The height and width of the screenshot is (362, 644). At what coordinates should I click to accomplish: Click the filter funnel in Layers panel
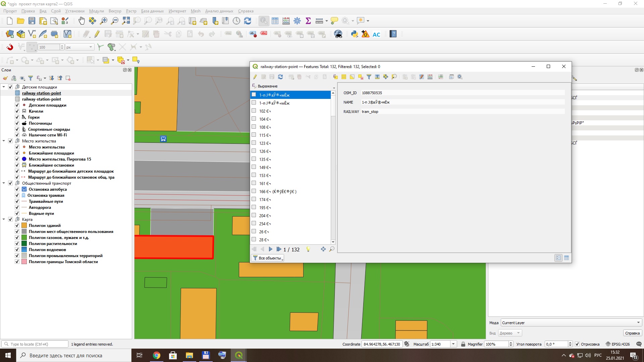(31, 78)
